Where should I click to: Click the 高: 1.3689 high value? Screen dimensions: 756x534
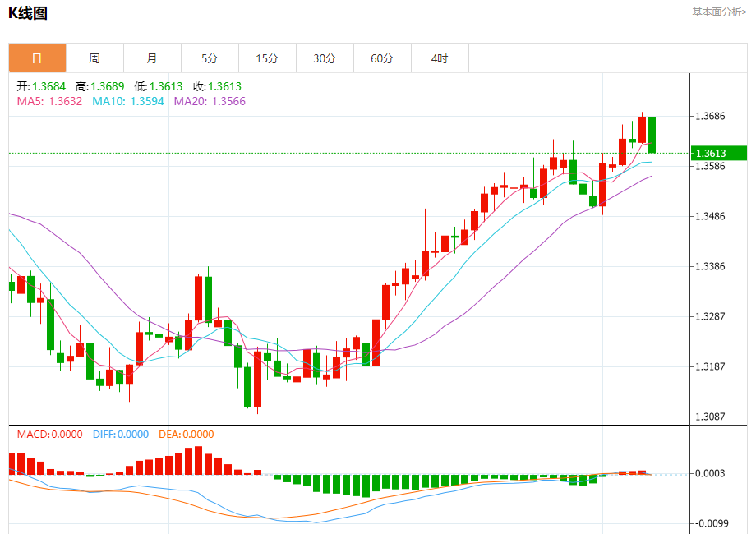tap(99, 86)
